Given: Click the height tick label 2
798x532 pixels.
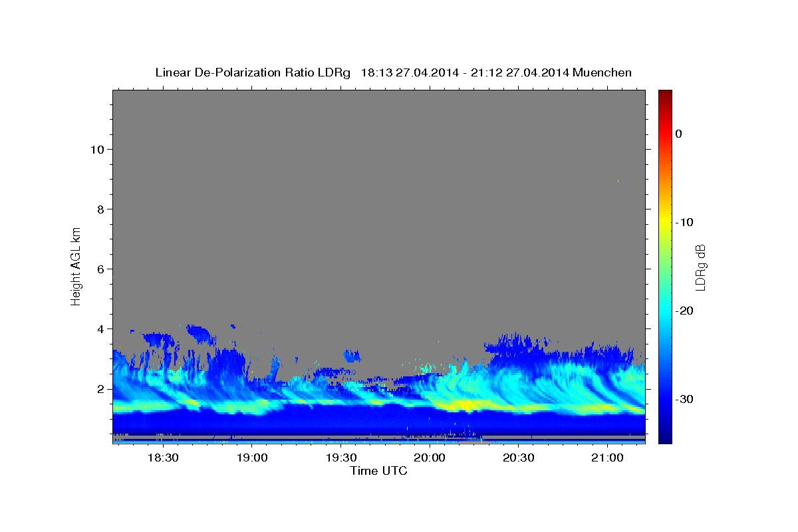Looking at the screenshot, I should click(100, 388).
